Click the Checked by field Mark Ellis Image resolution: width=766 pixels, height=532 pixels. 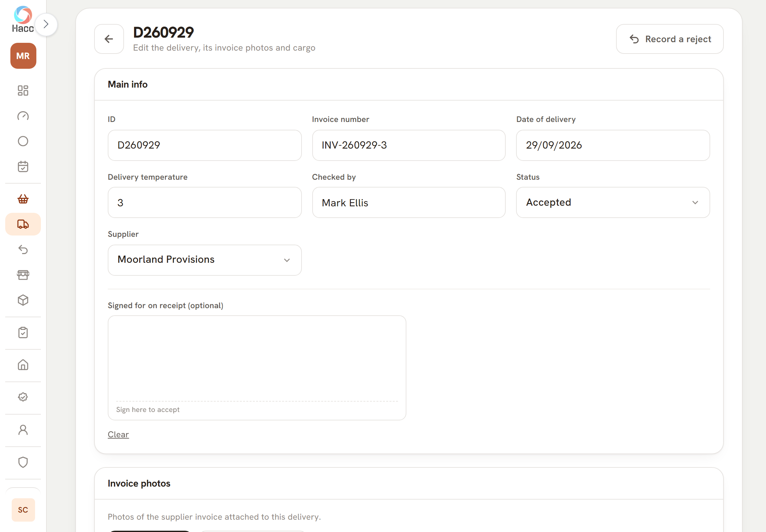(409, 202)
